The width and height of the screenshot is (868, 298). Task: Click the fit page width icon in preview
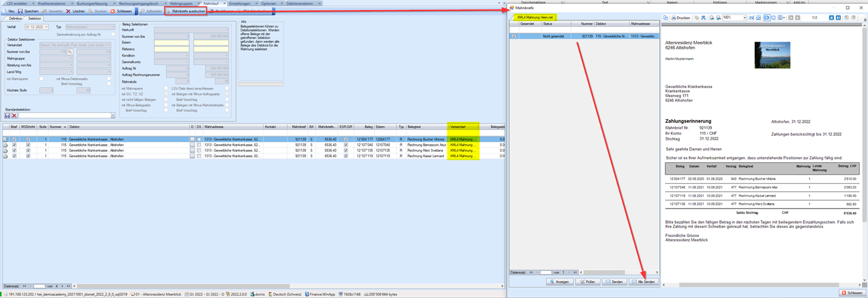click(x=752, y=18)
